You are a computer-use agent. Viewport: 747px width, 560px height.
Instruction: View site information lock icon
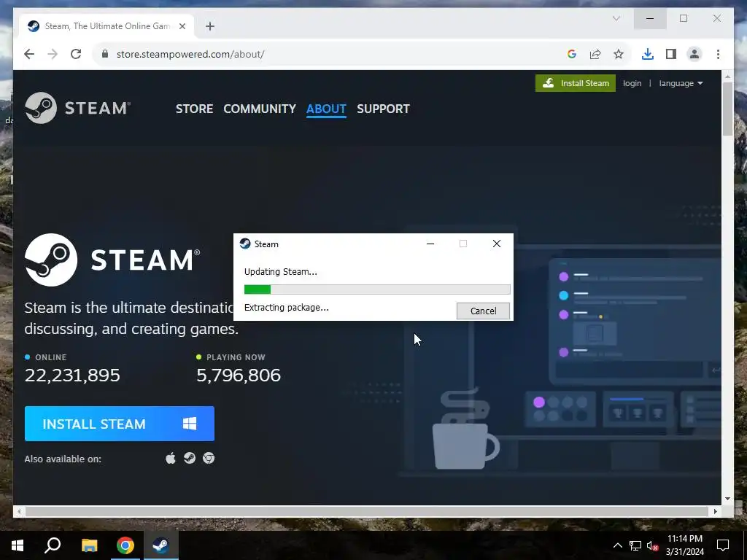105,54
